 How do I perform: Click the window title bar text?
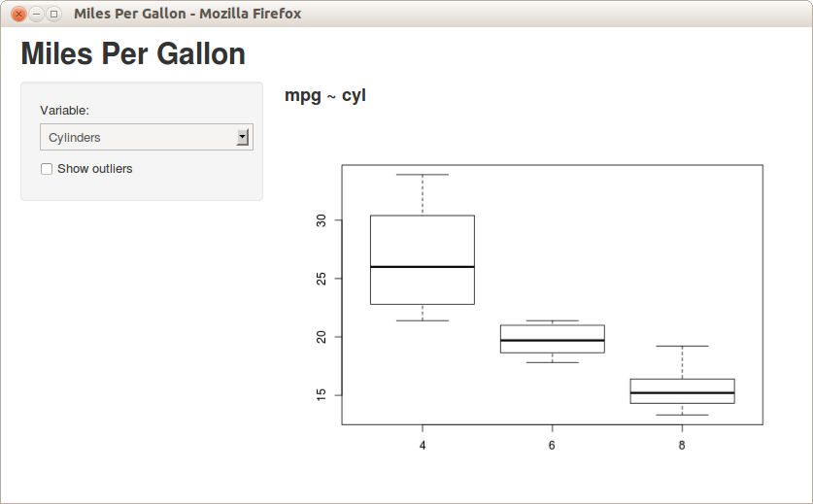point(187,14)
